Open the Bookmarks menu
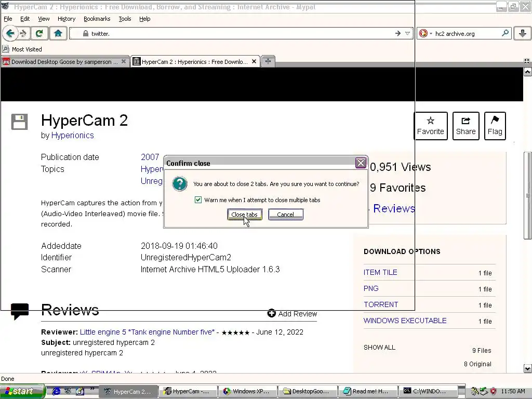The height and width of the screenshot is (399, 532). (x=97, y=19)
